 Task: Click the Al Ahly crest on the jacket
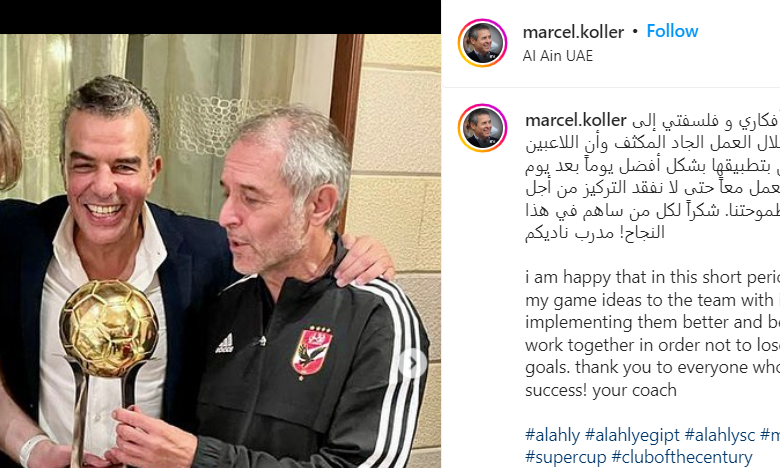click(x=311, y=352)
